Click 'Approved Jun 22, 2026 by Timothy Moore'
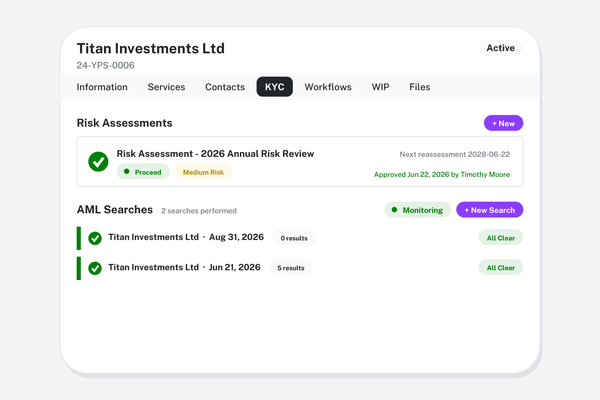Image resolution: width=600 pixels, height=400 pixels. [x=442, y=175]
